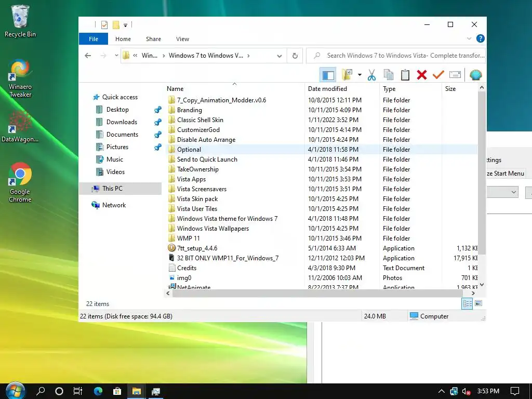The width and height of the screenshot is (532, 399).
Task: Click the Start button Vista orb
Action: 15,391
